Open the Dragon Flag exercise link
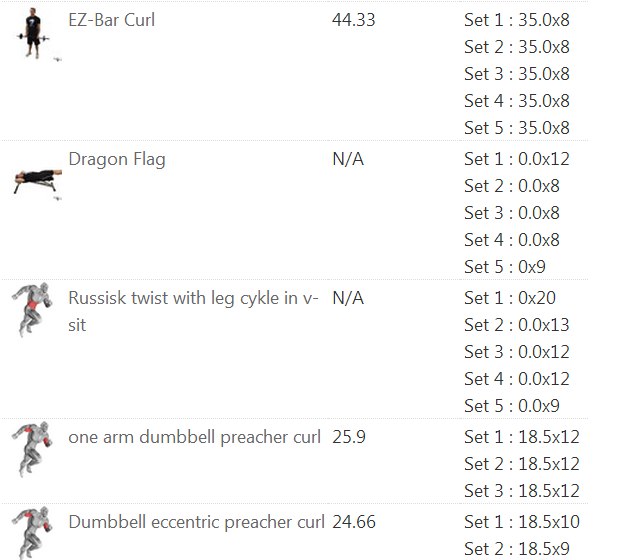Image resolution: width=630 pixels, height=560 pixels. (117, 160)
